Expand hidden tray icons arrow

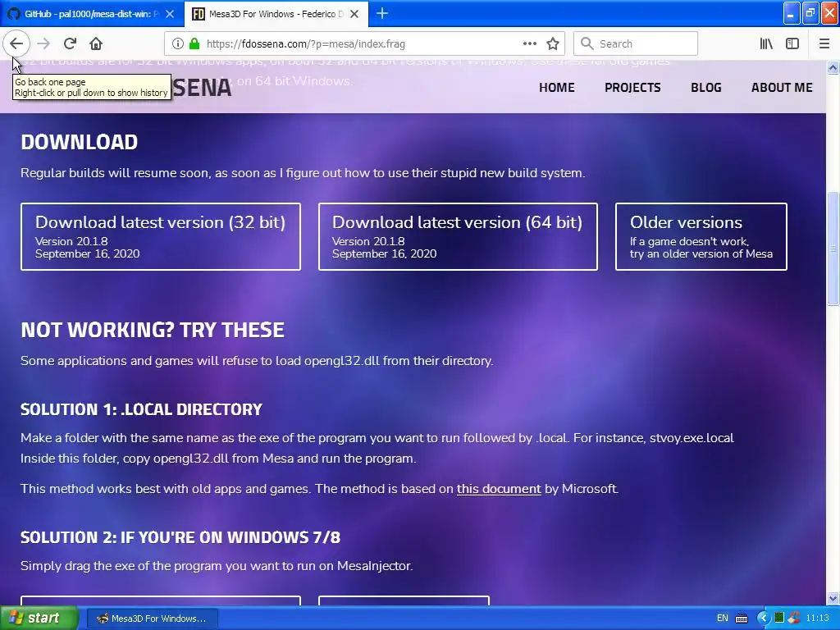[763, 619]
